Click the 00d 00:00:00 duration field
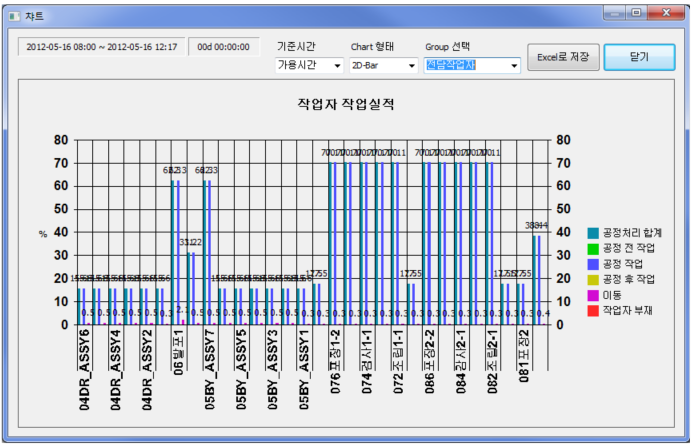Image resolution: width=692 pixels, height=446 pixels. point(224,47)
